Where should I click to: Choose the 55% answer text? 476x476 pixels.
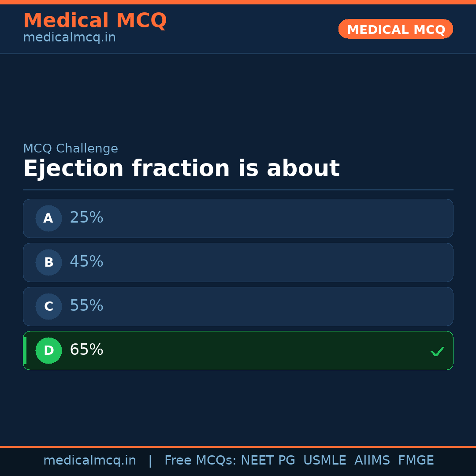tap(86, 306)
